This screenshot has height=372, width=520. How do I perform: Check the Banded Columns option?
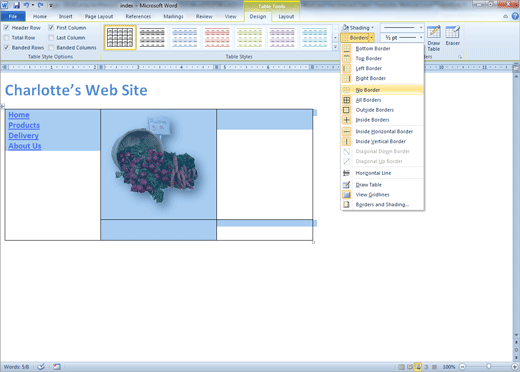click(51, 48)
